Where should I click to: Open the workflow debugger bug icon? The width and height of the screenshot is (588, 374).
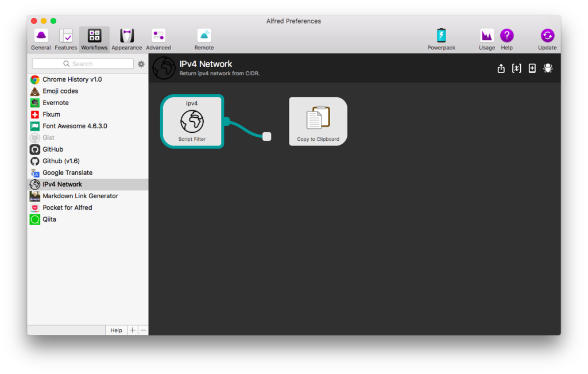pyautogui.click(x=548, y=68)
